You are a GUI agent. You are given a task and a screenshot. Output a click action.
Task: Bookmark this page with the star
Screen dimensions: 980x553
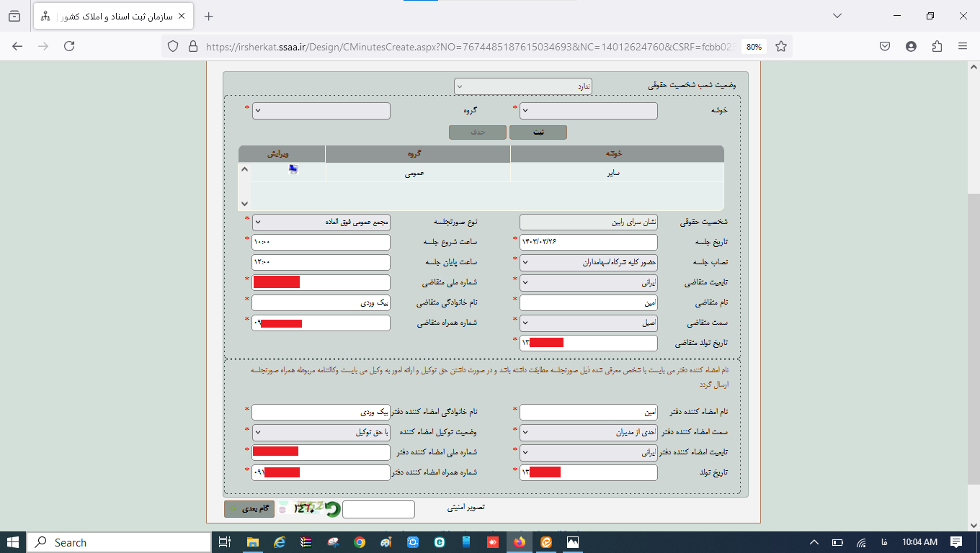click(x=781, y=46)
